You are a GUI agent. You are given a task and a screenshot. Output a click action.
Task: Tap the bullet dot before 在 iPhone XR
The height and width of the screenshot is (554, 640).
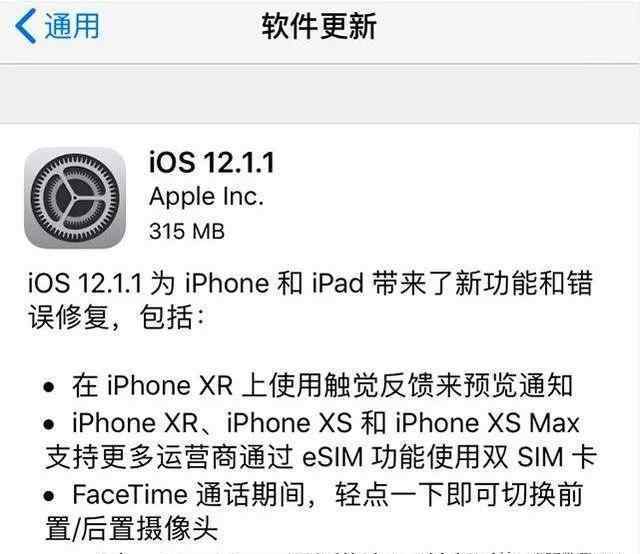pos(49,387)
